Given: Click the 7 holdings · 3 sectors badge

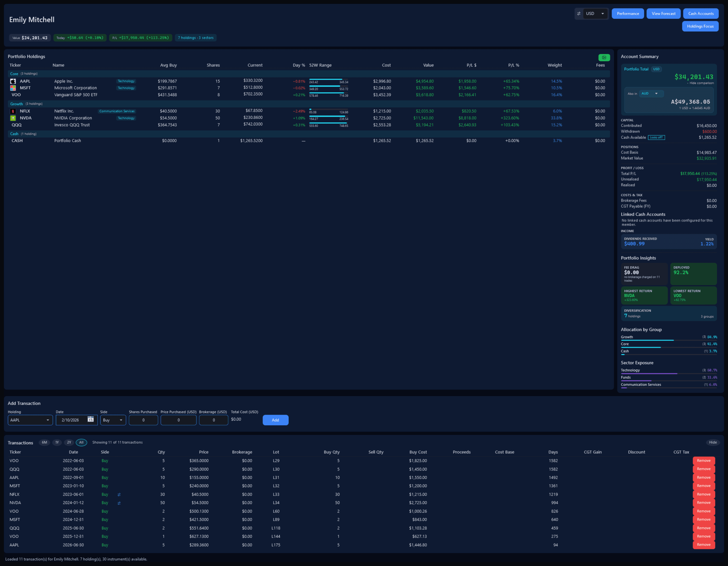Looking at the screenshot, I should (x=196, y=38).
